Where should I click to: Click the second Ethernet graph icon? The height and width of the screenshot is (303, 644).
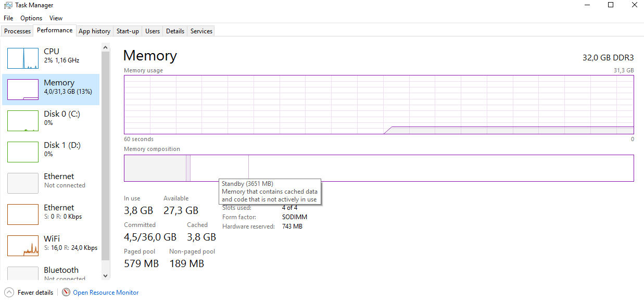click(23, 214)
